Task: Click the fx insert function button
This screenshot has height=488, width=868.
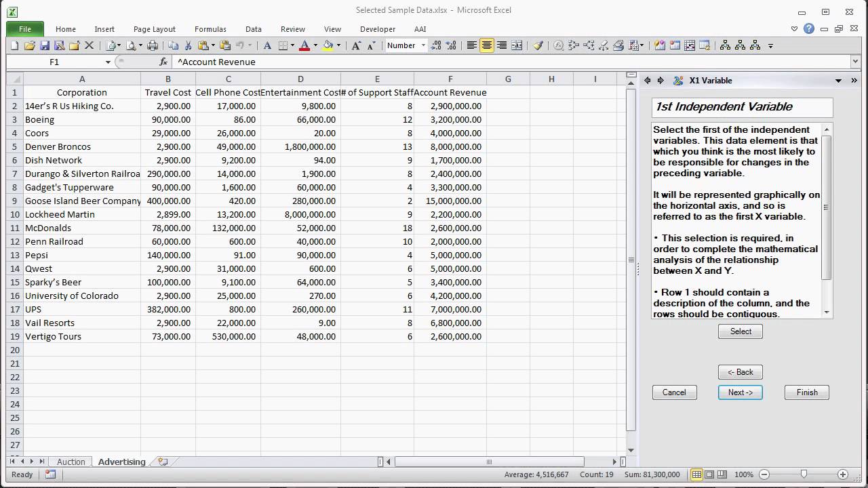Action: pos(163,62)
